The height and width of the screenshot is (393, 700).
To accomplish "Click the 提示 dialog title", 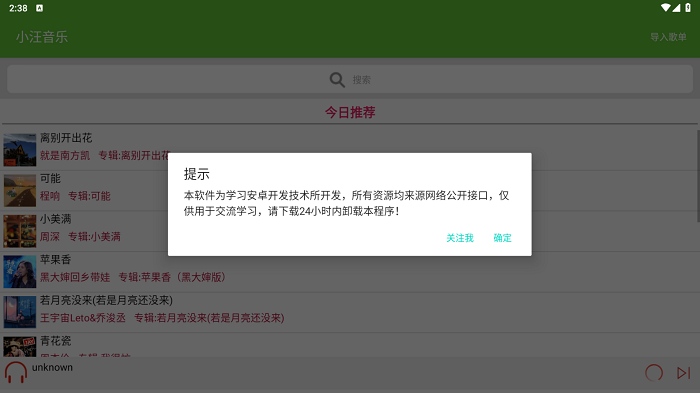I will (196, 174).
